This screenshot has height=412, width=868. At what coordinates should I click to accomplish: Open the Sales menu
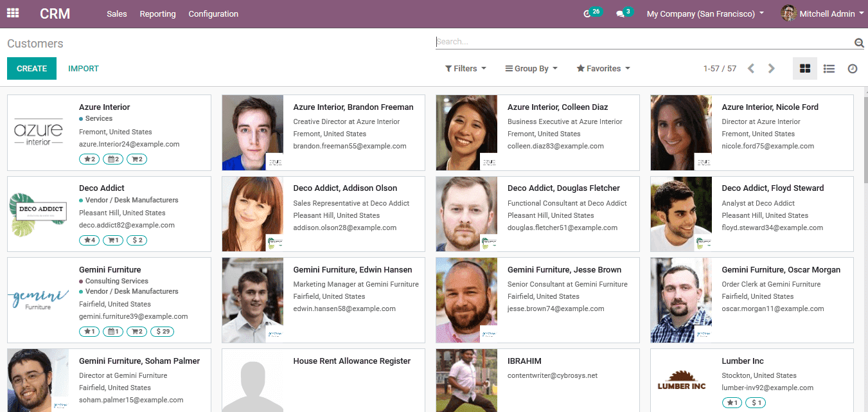pos(117,13)
